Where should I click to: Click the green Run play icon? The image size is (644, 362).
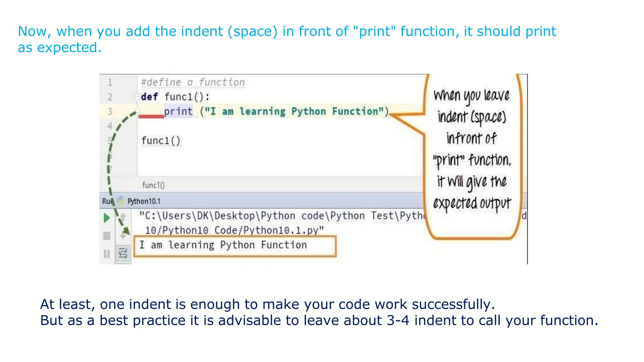click(107, 218)
